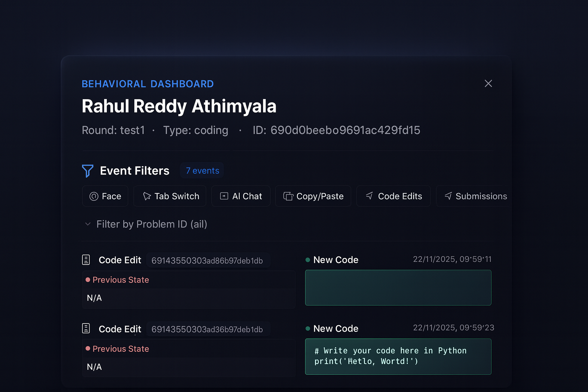Screen dimensions: 588x392
Task: Enable the Copy/Paste filter chip
Action: click(x=313, y=196)
